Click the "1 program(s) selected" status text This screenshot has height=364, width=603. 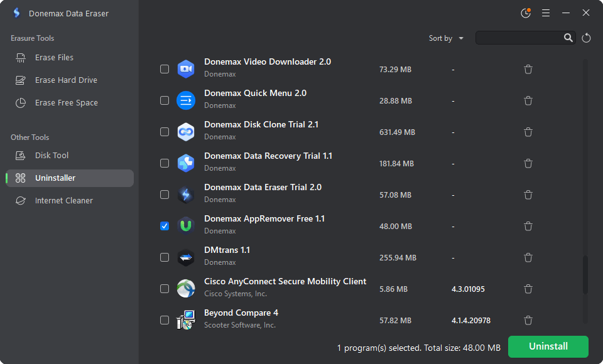pos(379,348)
